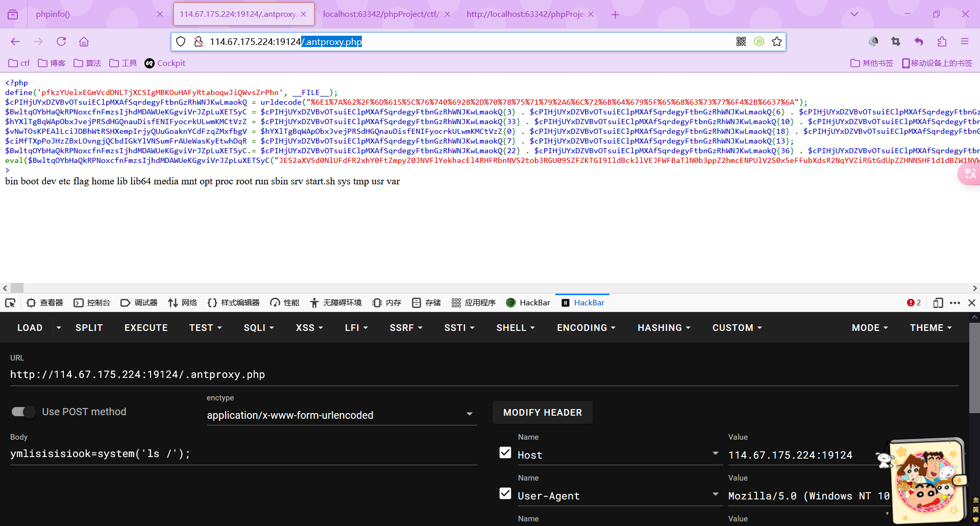Click the HackBar URL input field
This screenshot has height=526, width=980.
[x=484, y=374]
